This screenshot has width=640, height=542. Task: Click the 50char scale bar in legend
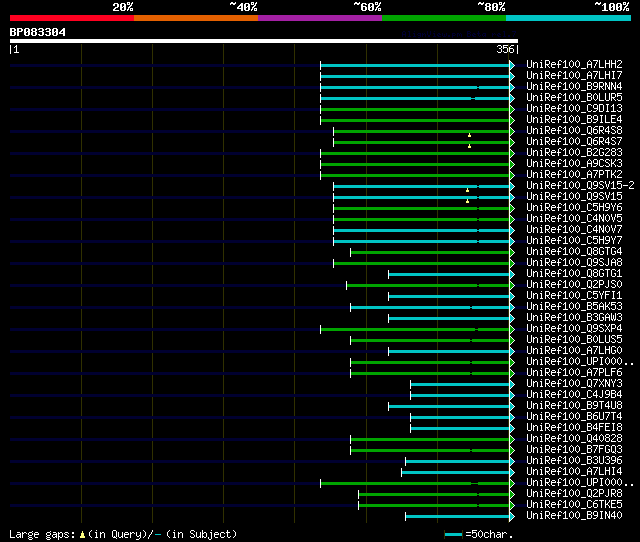coord(453,535)
